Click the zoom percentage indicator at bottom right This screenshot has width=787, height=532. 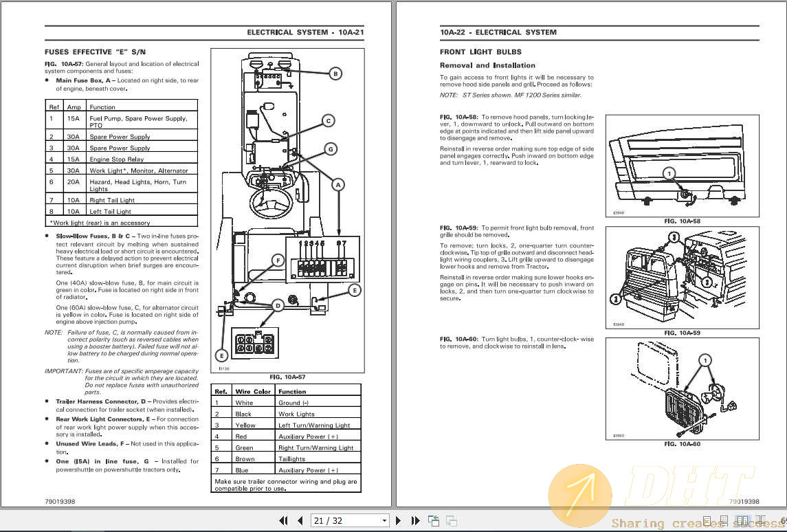(784, 520)
